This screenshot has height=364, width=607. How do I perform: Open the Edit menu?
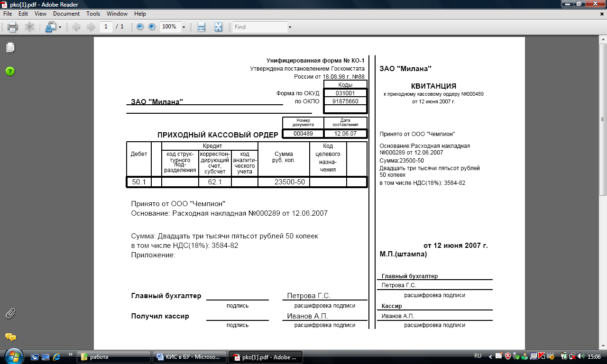point(23,14)
